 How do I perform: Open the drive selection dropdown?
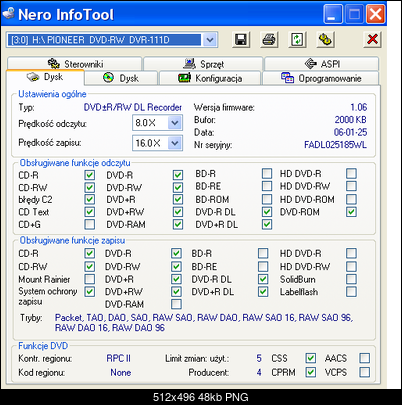click(x=210, y=40)
